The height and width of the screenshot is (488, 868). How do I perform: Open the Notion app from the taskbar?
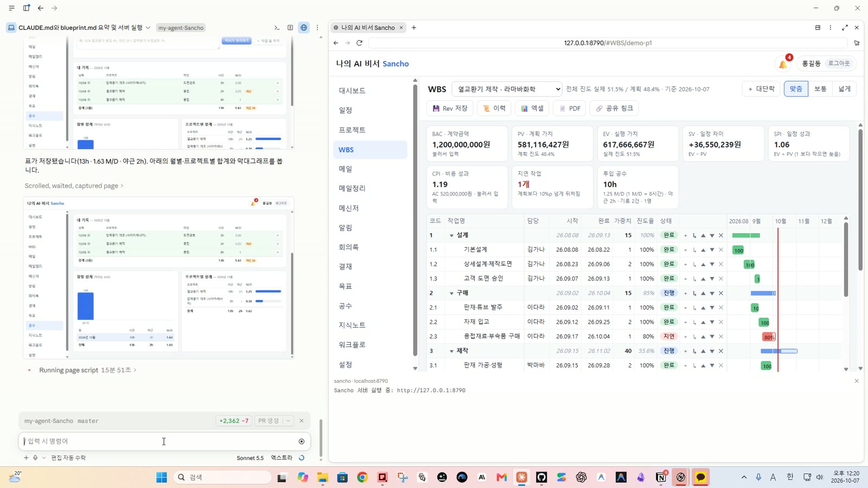coord(661,477)
